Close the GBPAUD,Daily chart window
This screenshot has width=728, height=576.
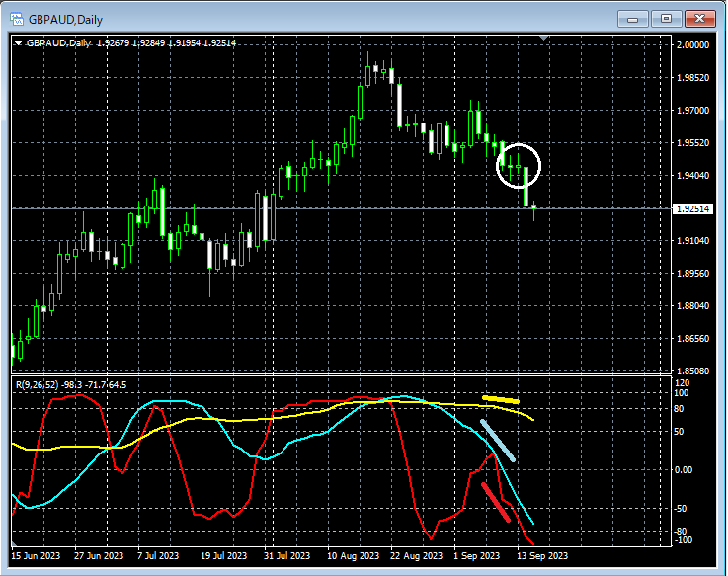coord(700,19)
